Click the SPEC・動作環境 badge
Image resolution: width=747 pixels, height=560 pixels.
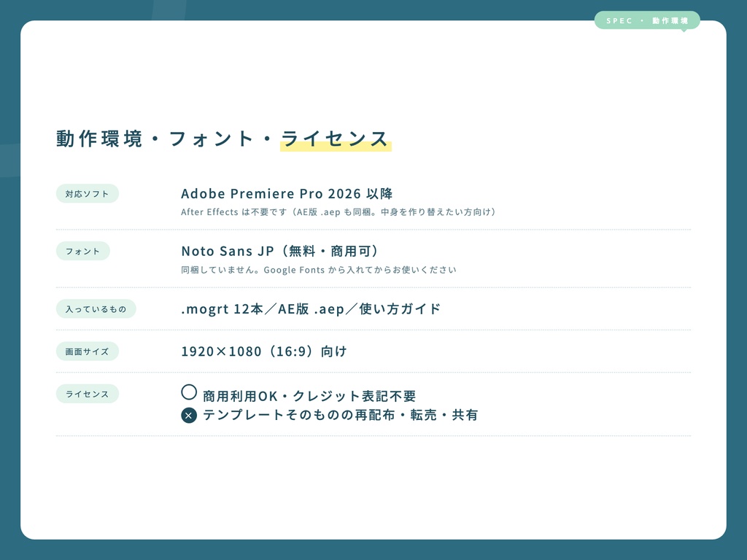point(647,20)
